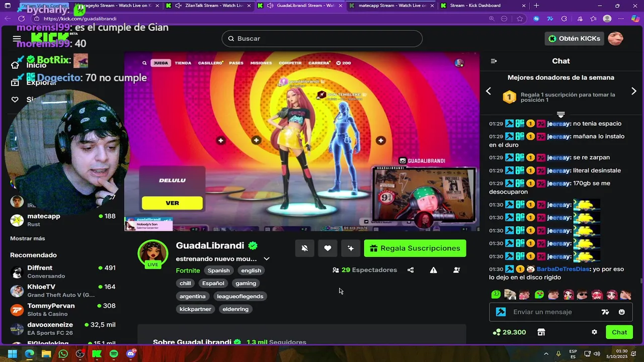Open browser extensions puzzle icon
644x362 pixels.
tap(564, 19)
